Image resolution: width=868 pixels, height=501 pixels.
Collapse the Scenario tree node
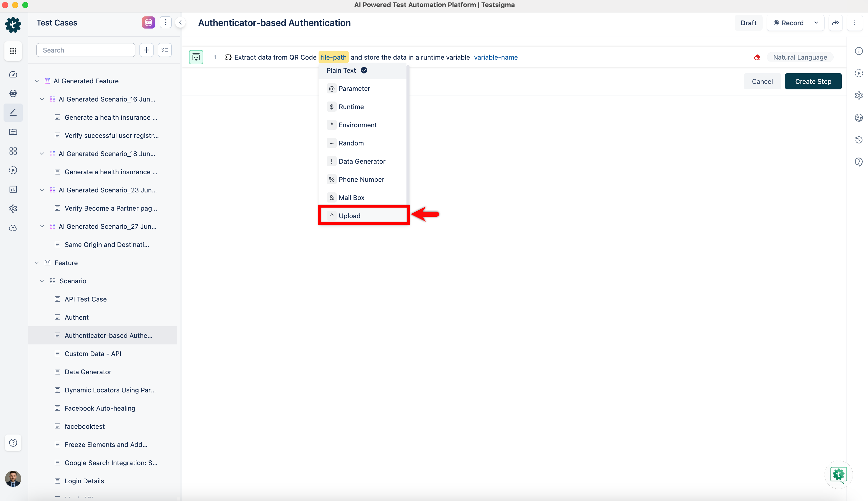point(42,281)
